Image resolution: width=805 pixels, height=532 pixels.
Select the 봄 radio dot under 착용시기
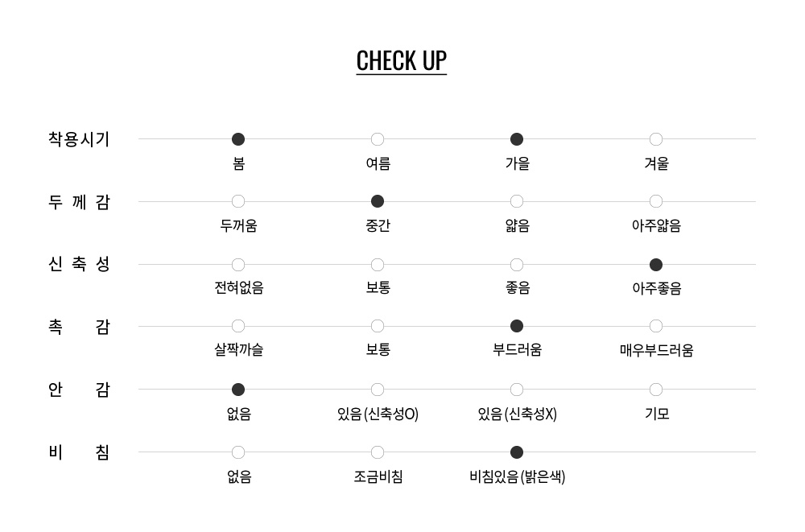point(238,139)
